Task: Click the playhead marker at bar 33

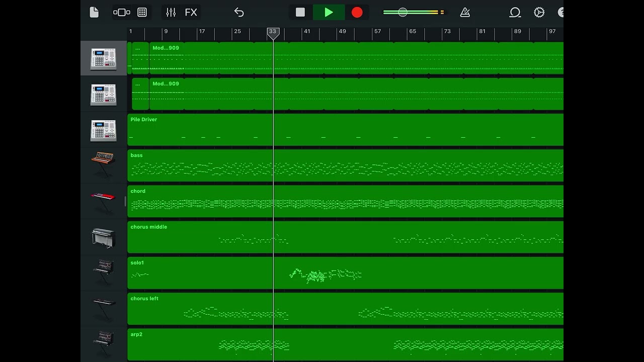Action: click(x=273, y=33)
